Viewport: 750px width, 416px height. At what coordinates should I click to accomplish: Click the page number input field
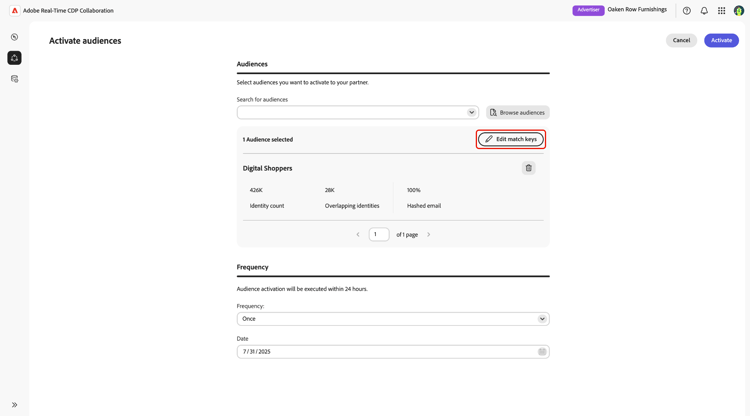pos(379,235)
